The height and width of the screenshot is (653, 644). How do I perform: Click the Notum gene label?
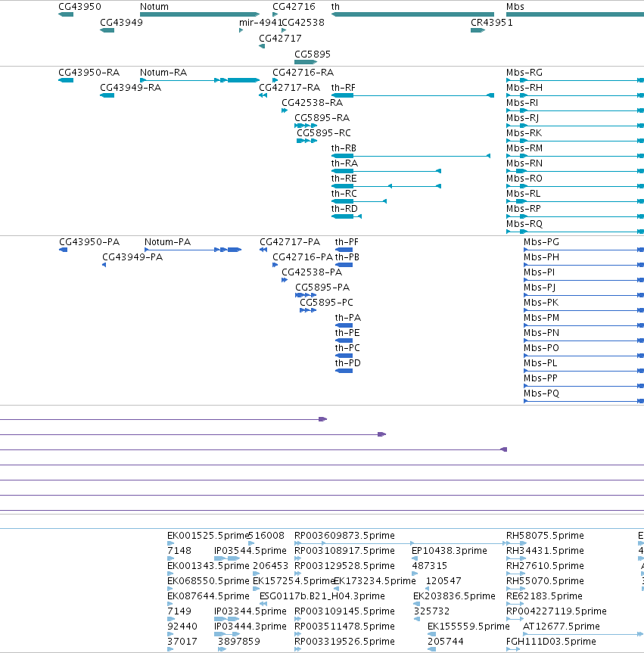[154, 7]
